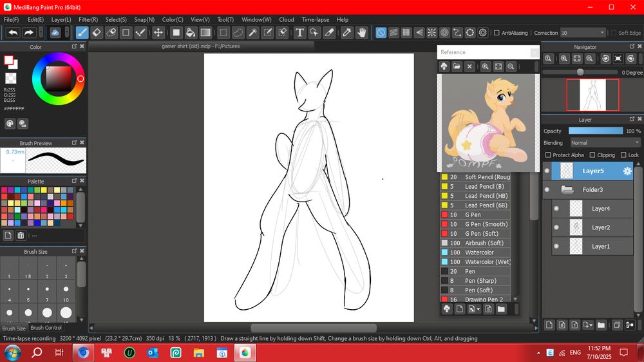Screen dimensions: 644x362
Task: Select G Pen (Smooth) brush
Action: pos(475,224)
